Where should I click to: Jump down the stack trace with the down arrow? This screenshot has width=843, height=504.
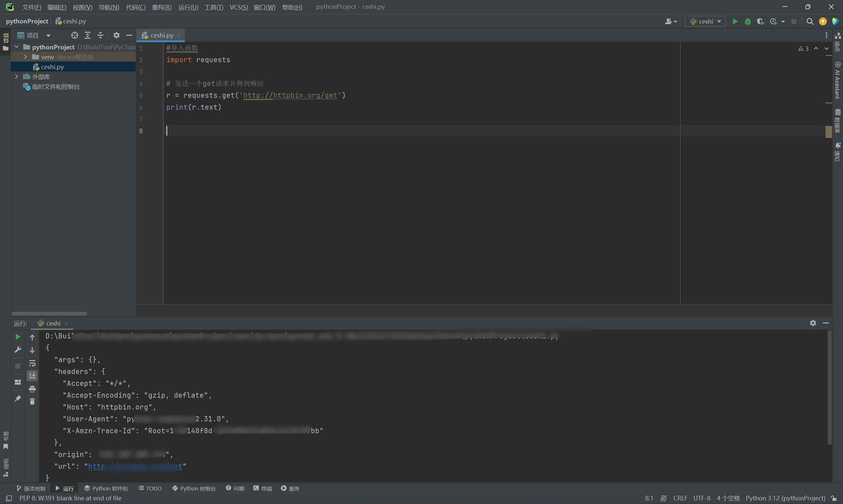point(32,350)
